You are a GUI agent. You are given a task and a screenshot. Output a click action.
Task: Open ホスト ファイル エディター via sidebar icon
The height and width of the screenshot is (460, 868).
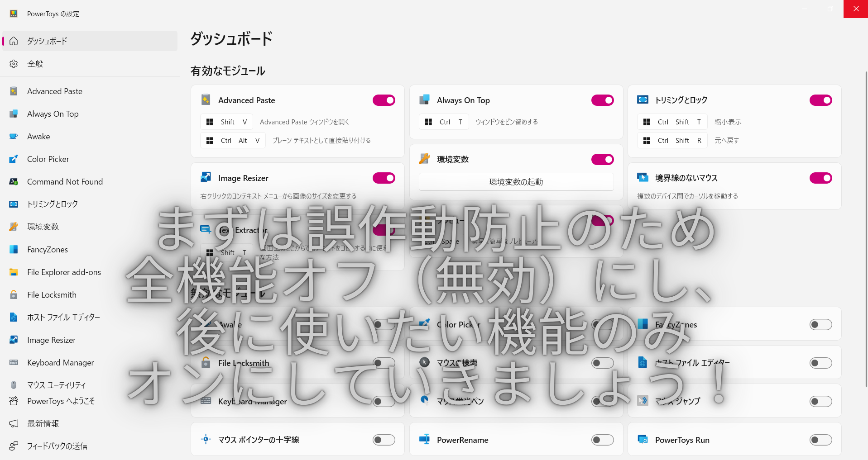pos(14,318)
